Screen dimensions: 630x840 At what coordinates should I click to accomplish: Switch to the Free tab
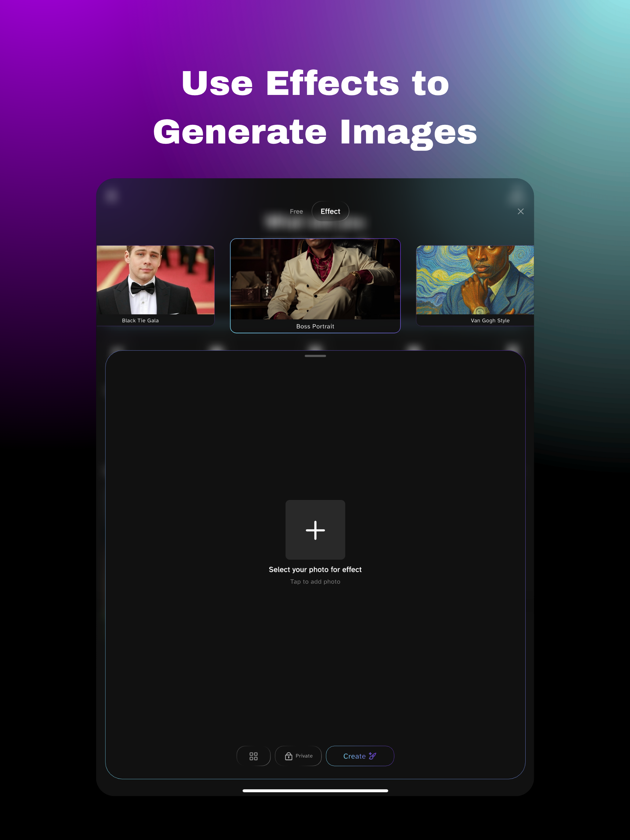pyautogui.click(x=296, y=212)
